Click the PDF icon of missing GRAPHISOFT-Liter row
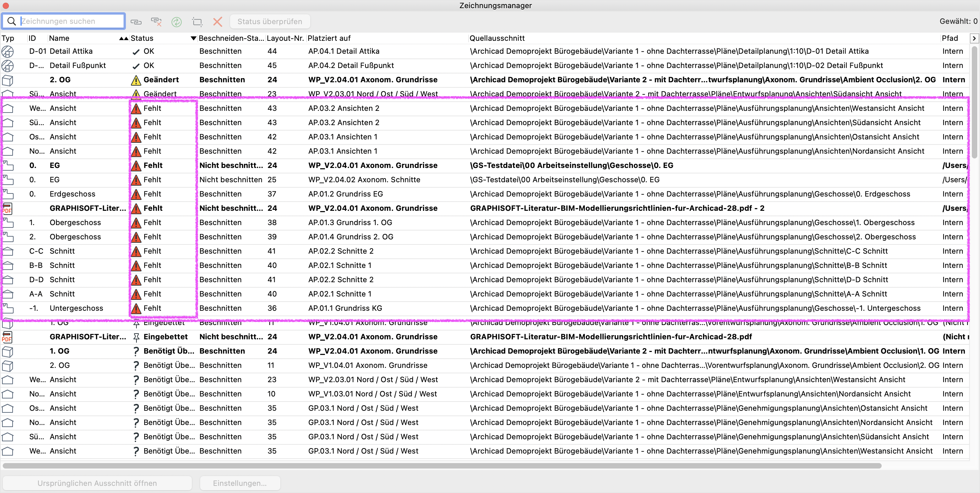 click(x=7, y=209)
